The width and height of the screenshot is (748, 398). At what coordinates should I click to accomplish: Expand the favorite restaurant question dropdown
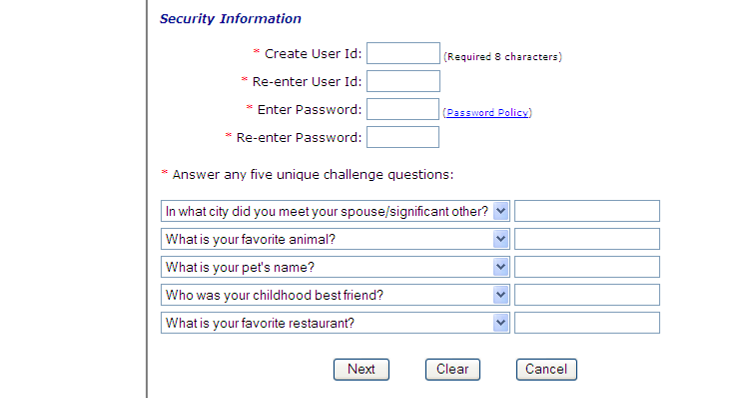(x=500, y=323)
